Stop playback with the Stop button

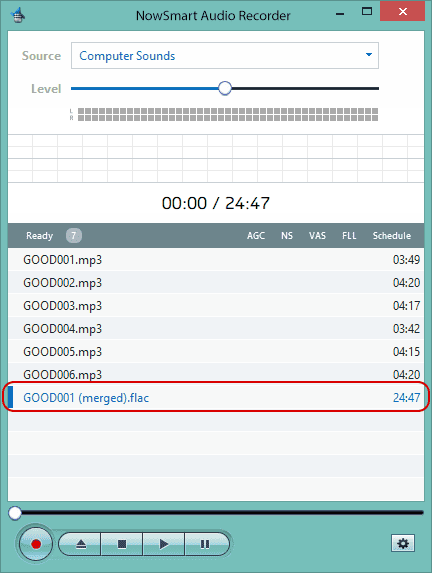click(x=122, y=544)
